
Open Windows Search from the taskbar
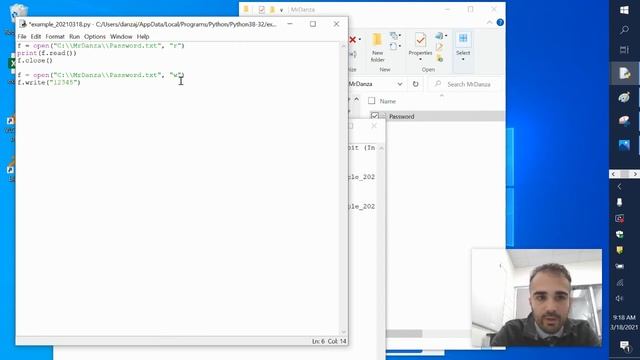[624, 30]
